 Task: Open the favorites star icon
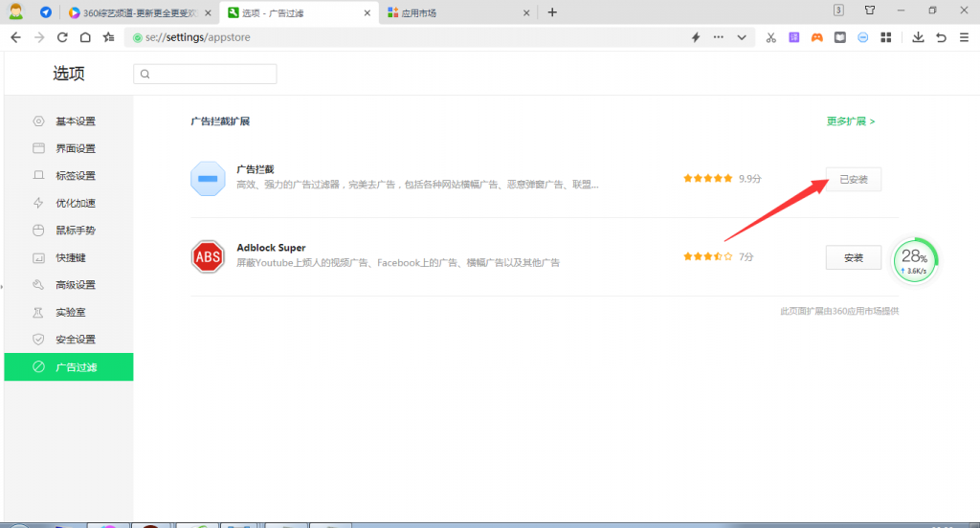tap(109, 37)
